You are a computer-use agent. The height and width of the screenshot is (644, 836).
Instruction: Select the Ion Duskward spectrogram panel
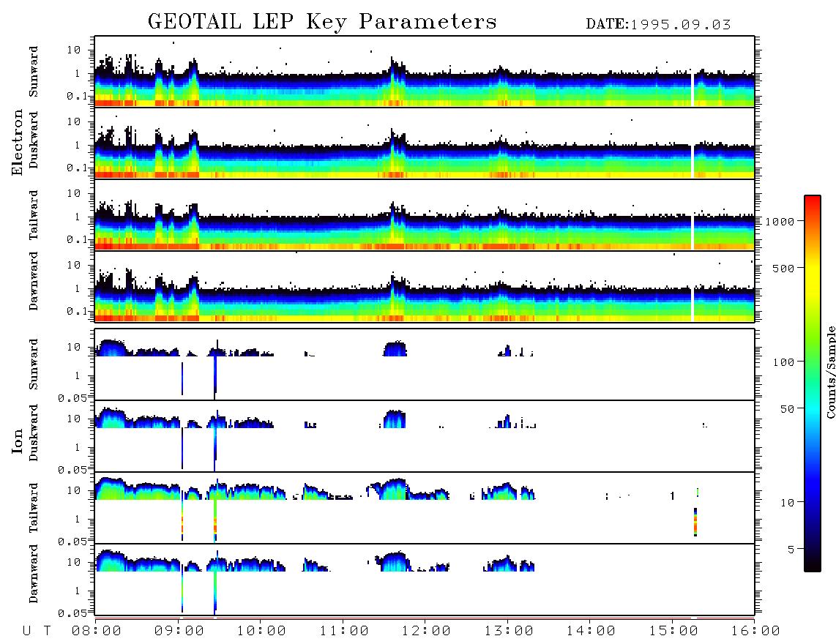(425, 436)
